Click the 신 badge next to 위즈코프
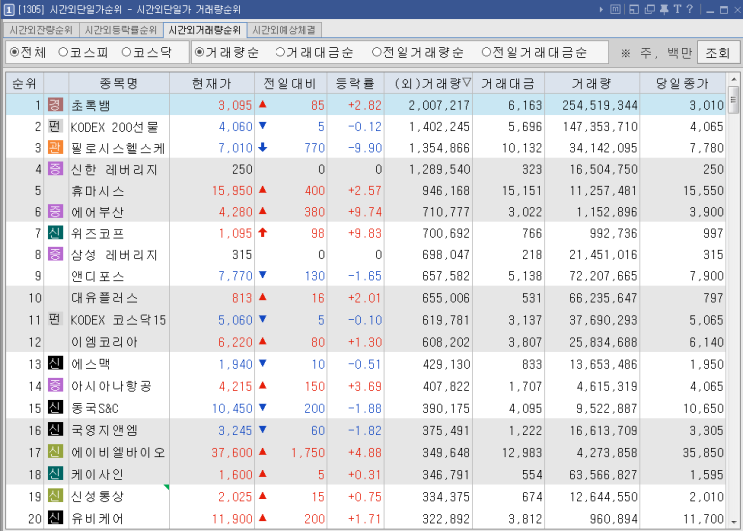Viewport: 743px width, 531px height. (x=55, y=233)
